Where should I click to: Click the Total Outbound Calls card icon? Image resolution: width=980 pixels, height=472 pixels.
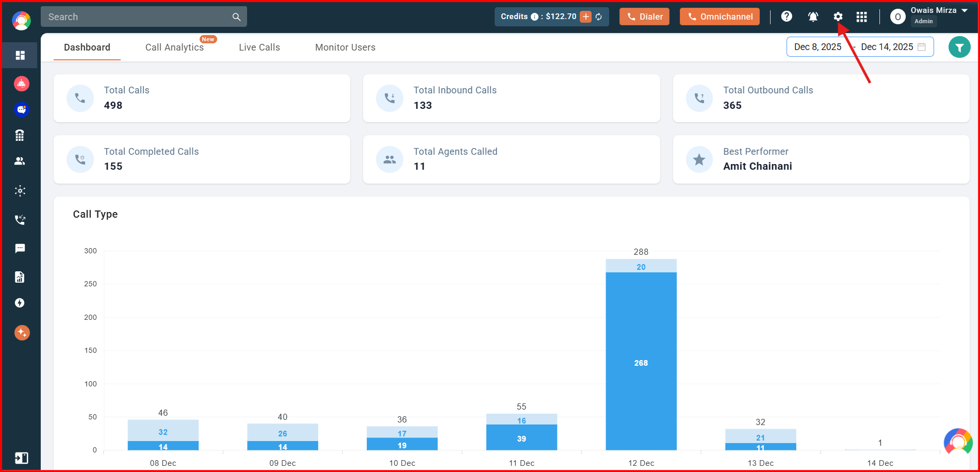699,98
